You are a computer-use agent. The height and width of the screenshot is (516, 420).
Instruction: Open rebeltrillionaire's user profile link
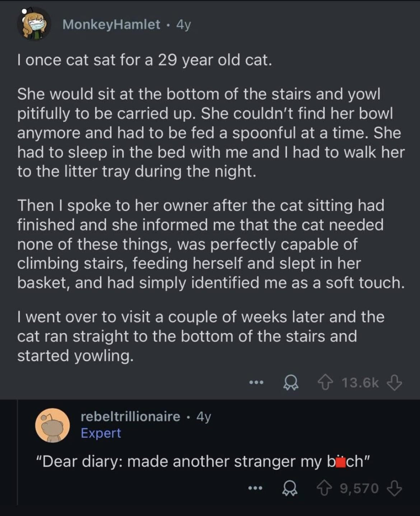130,417
